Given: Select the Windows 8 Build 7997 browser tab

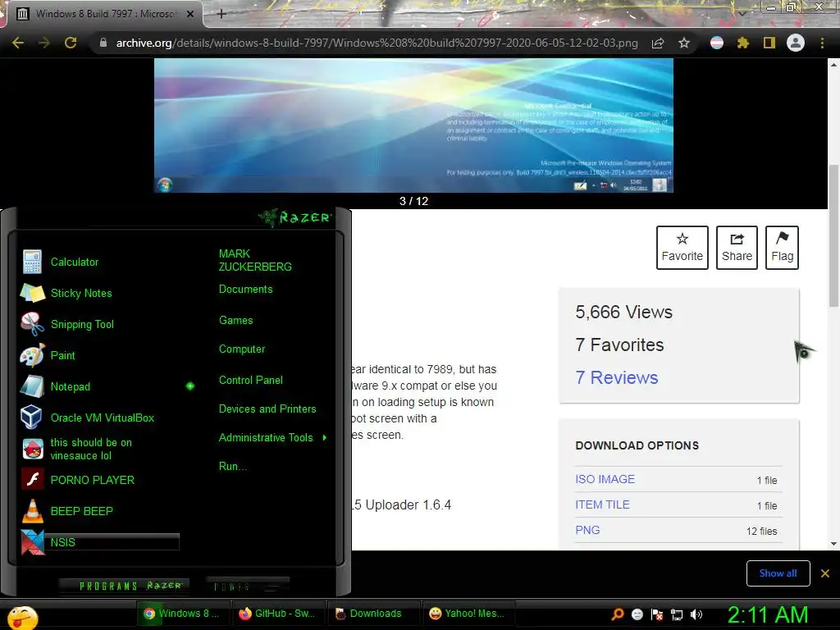Looking at the screenshot, I should 104,14.
